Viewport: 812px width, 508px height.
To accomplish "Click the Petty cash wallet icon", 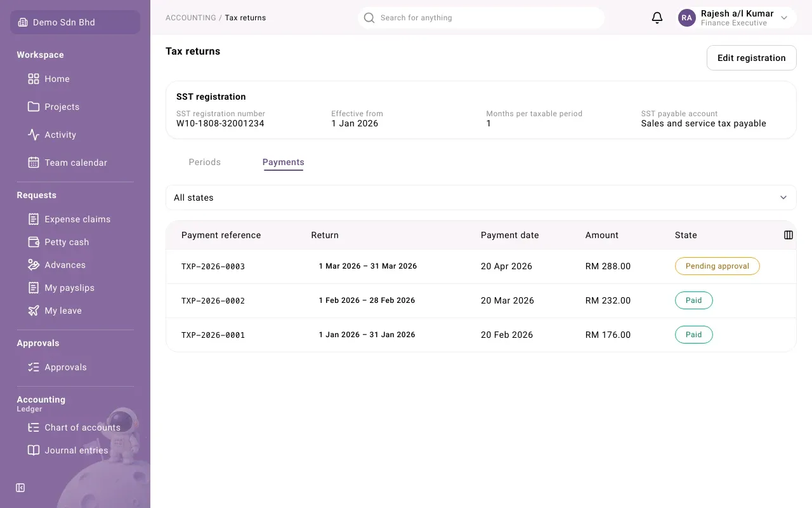I will 34,242.
